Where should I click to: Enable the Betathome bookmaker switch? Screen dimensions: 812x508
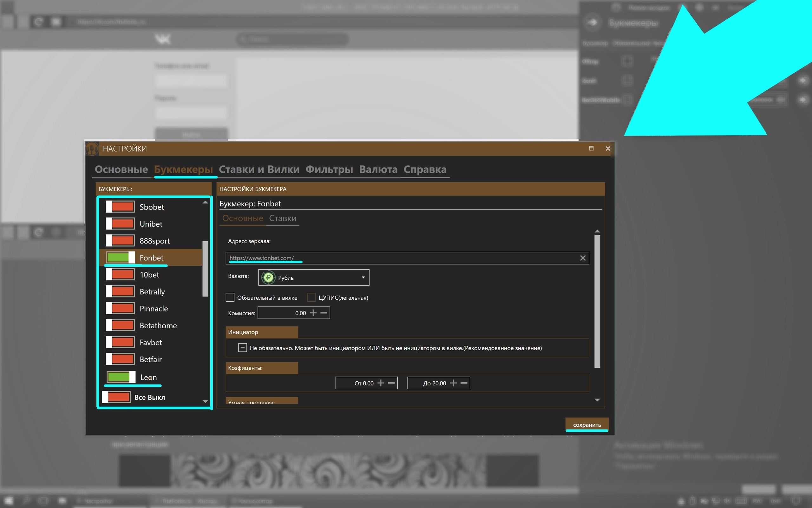coord(120,325)
